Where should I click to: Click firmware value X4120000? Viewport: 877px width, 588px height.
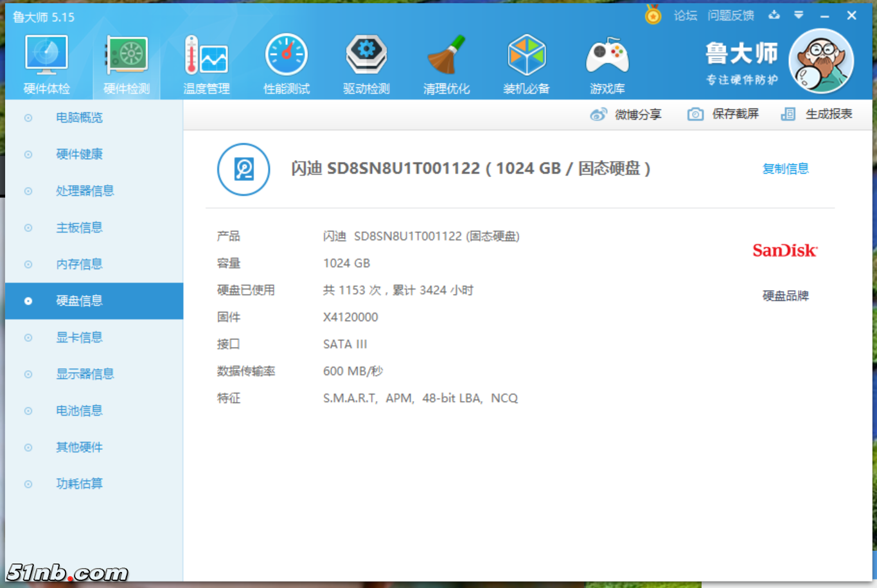tap(350, 317)
